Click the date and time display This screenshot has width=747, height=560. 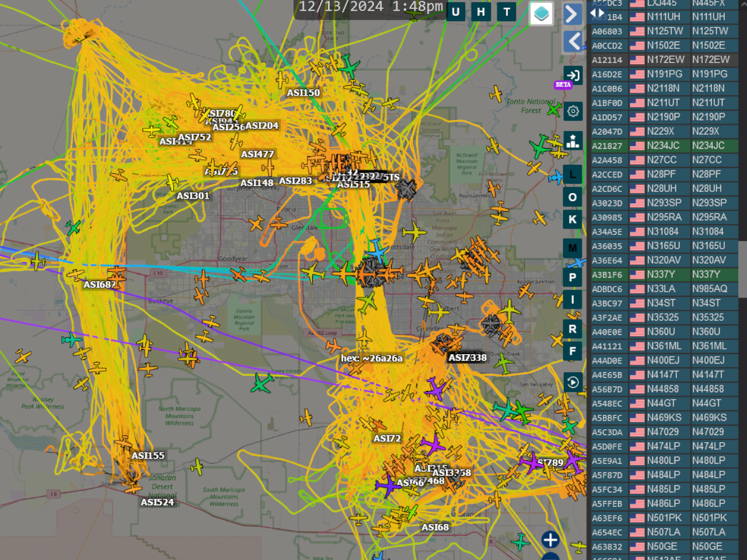371,8
